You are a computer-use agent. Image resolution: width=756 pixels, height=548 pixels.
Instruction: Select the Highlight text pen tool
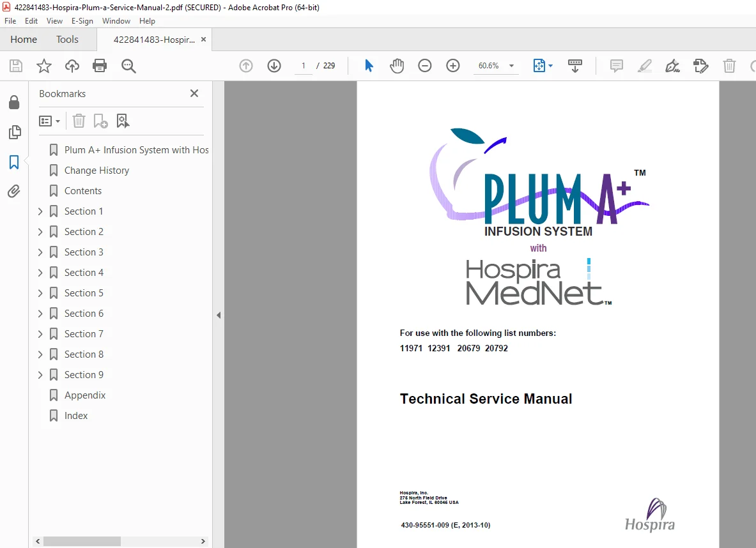click(645, 66)
